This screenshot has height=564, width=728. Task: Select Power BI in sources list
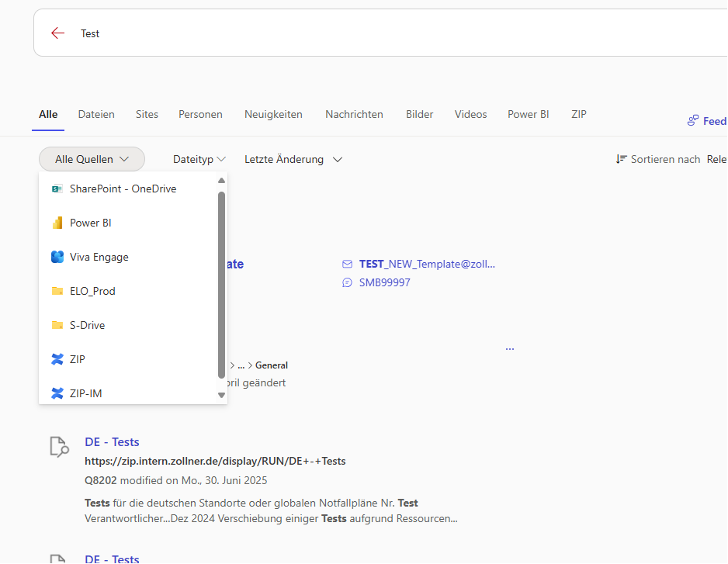[129, 223]
